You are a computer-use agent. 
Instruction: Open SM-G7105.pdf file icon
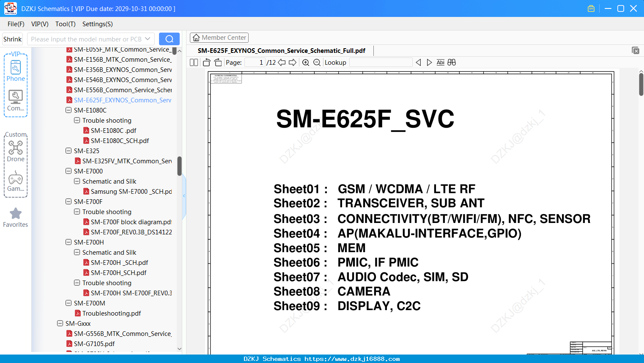(69, 344)
